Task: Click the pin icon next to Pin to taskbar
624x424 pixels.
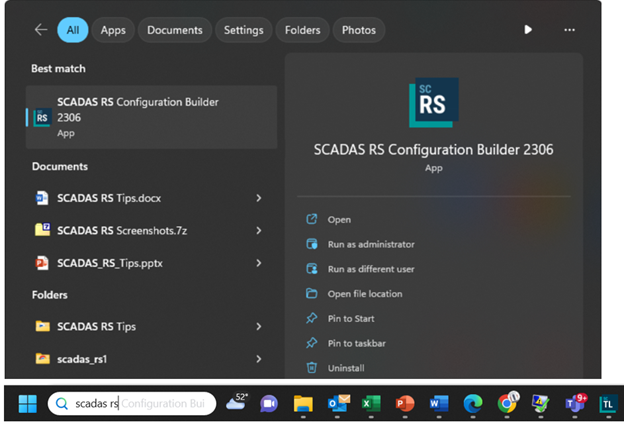Action: (x=312, y=343)
